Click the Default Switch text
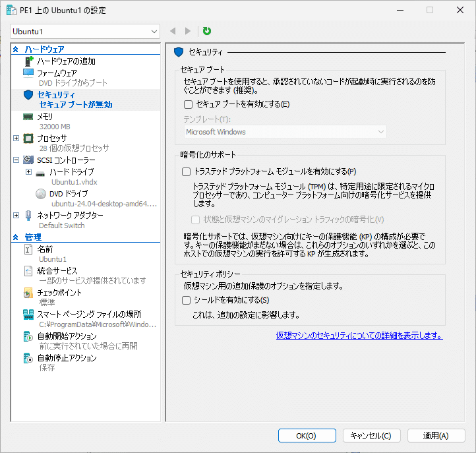 coord(62,226)
